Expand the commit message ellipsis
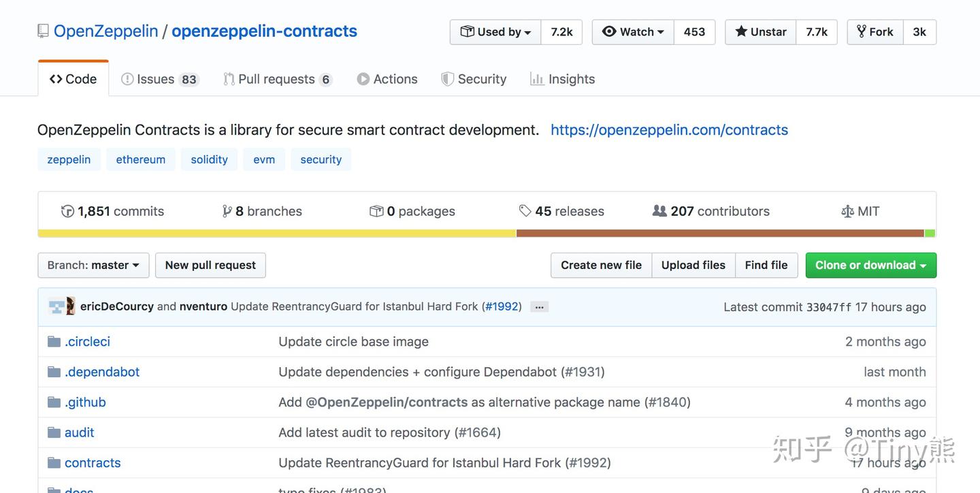 pyautogui.click(x=539, y=307)
